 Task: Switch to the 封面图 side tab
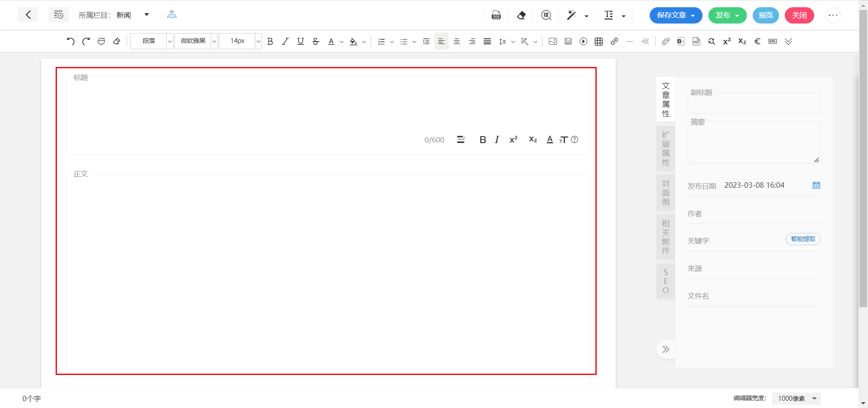point(665,193)
